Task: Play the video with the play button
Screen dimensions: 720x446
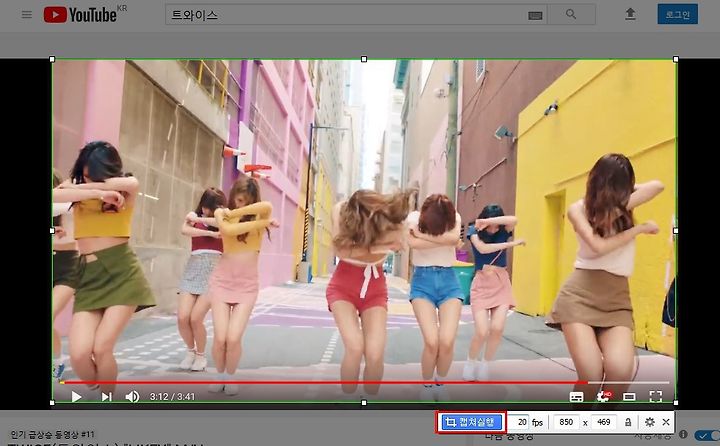Action: [76, 396]
